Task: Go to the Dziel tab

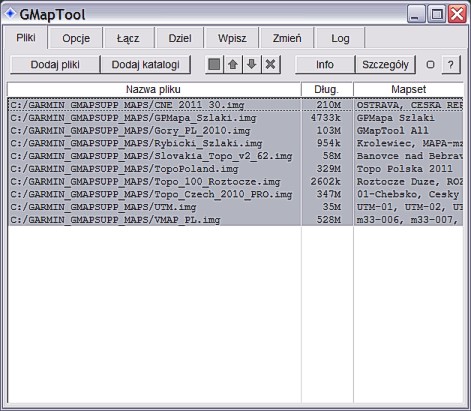Action: click(x=180, y=38)
